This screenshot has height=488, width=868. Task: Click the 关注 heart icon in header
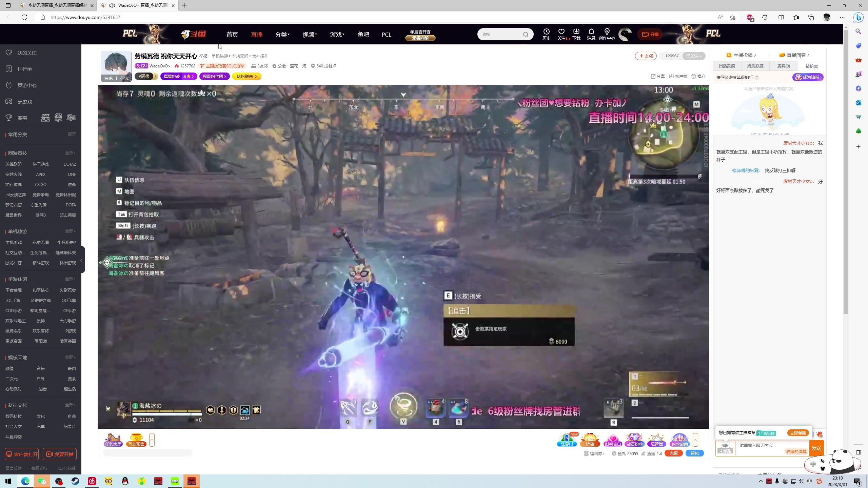[561, 32]
